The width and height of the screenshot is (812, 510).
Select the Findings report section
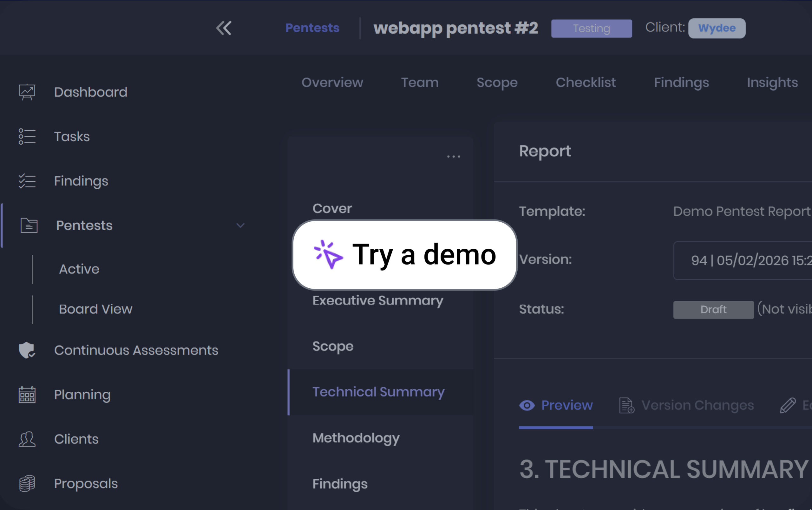340,484
